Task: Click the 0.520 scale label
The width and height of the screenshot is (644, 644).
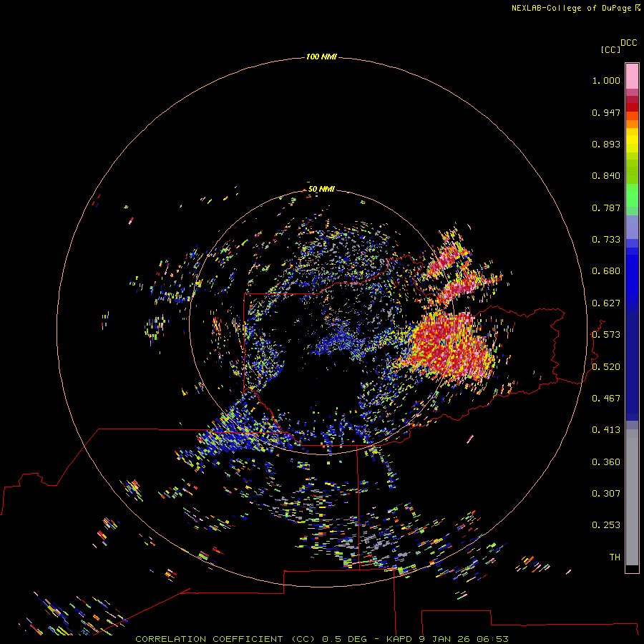Action: click(x=606, y=367)
